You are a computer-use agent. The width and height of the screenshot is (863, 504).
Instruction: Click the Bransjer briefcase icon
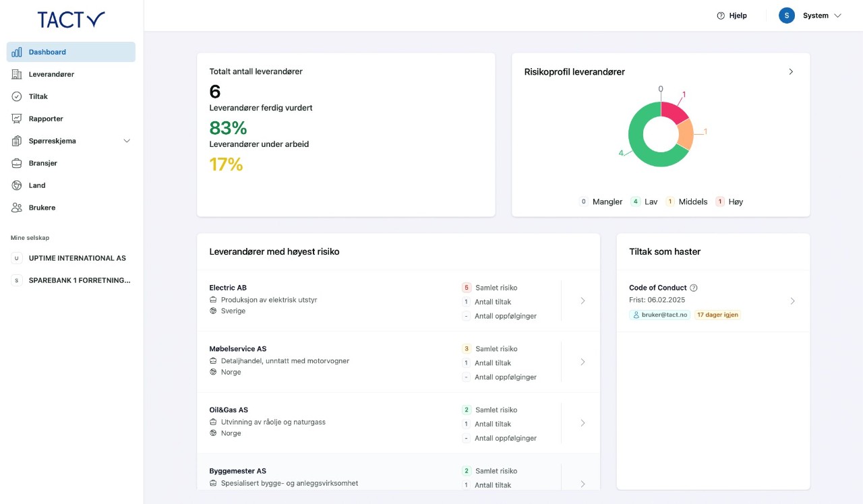tap(17, 163)
